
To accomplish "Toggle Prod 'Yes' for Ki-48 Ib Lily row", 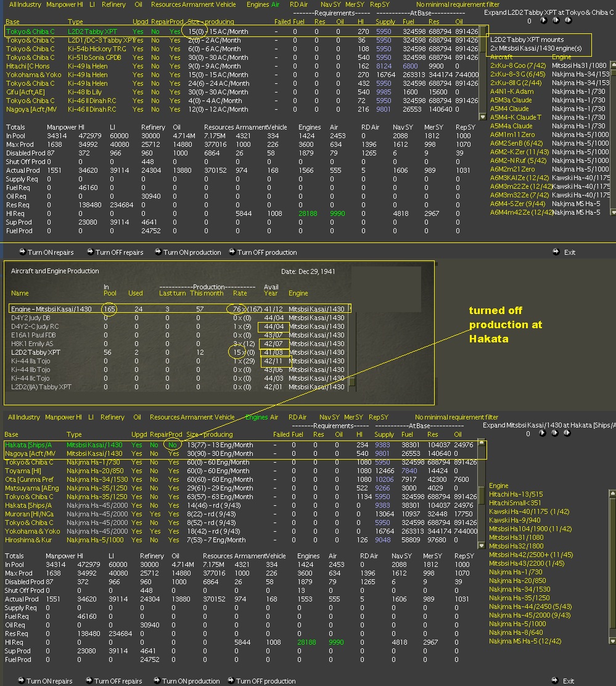I will click(x=175, y=92).
